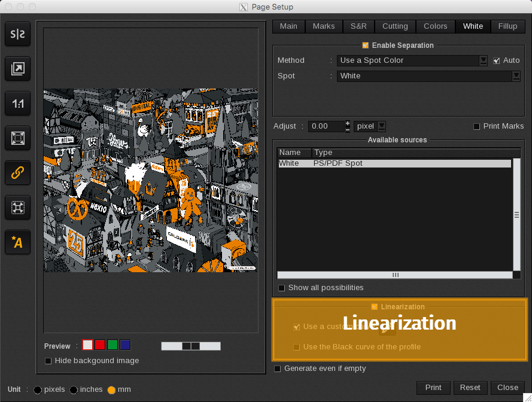Viewport: 532px width, 402px height.
Task: Enable Hide background image
Action: pyautogui.click(x=48, y=361)
